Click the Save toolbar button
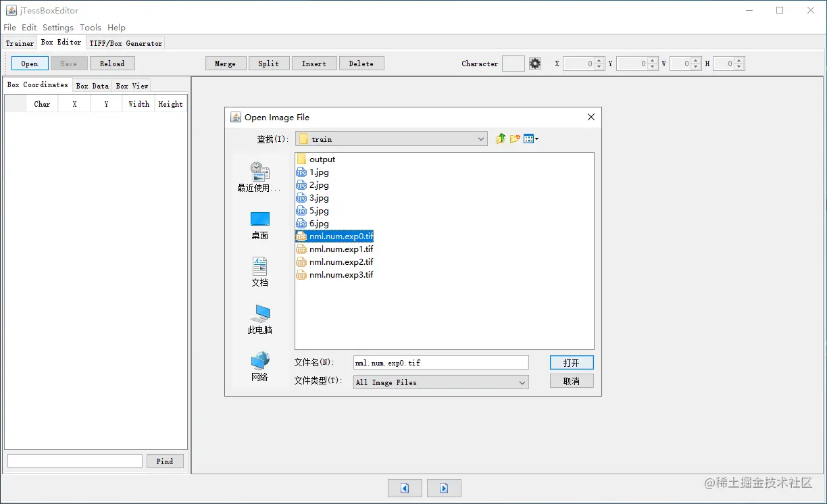Screen dimensions: 827x504 [69, 64]
